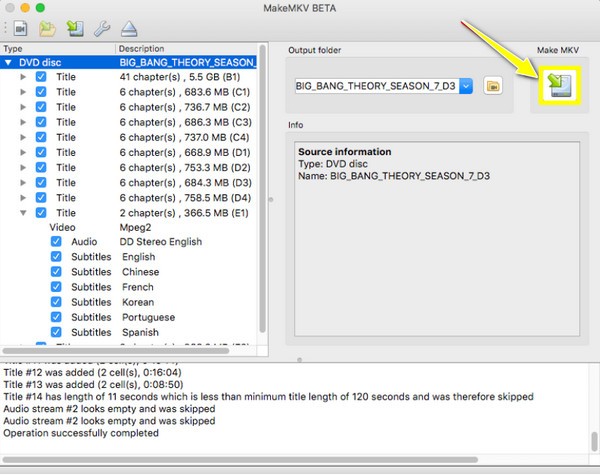The width and height of the screenshot is (600, 474).
Task: Click the Eject disc icon
Action: point(129,29)
